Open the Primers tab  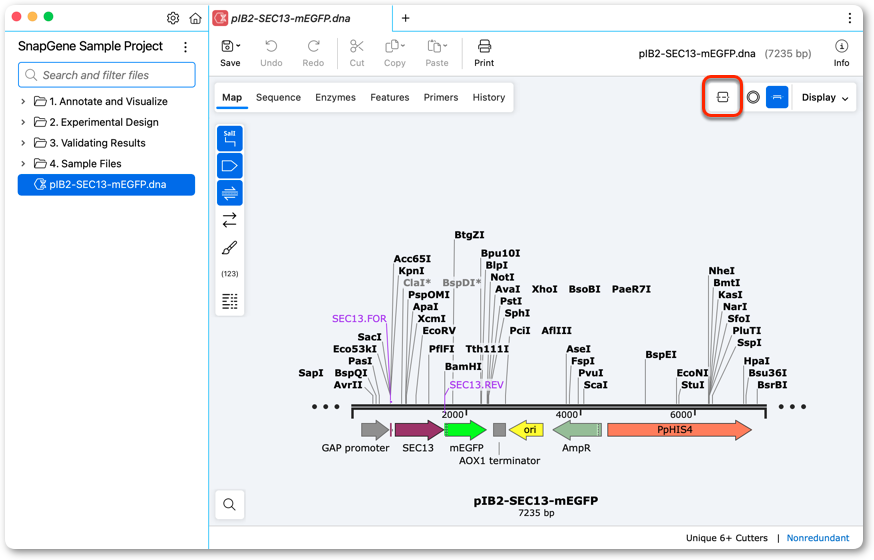point(441,98)
